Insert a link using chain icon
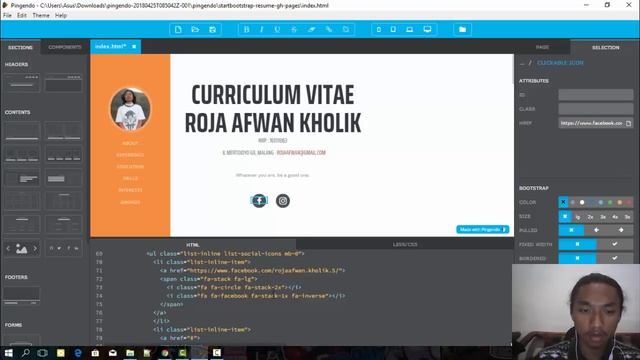Screen dimensions: 640x360 pos(329,29)
